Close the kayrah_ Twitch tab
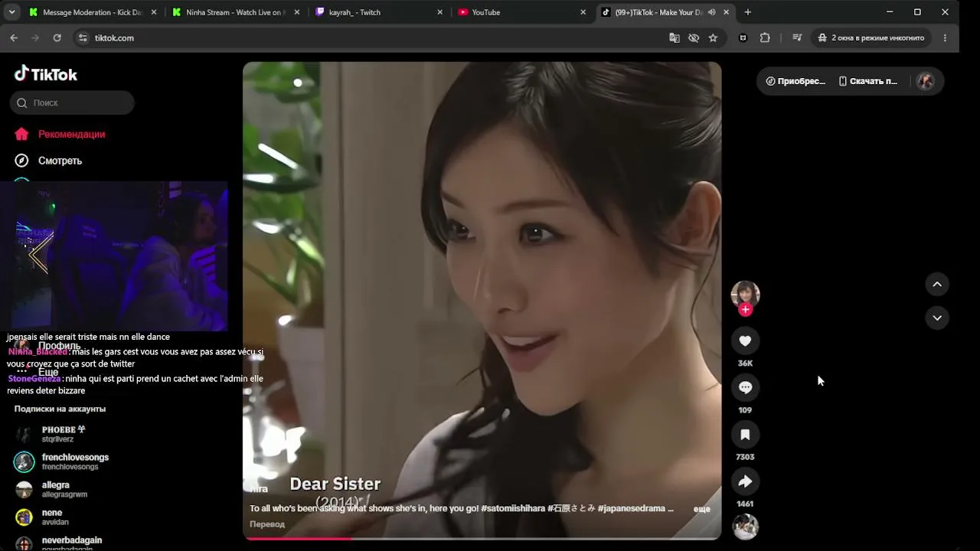The height and width of the screenshot is (551, 980). coord(439,12)
